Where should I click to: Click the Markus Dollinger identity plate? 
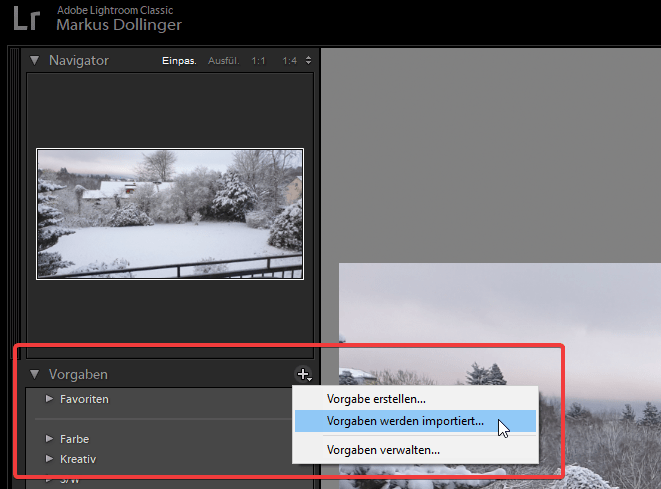tap(119, 25)
